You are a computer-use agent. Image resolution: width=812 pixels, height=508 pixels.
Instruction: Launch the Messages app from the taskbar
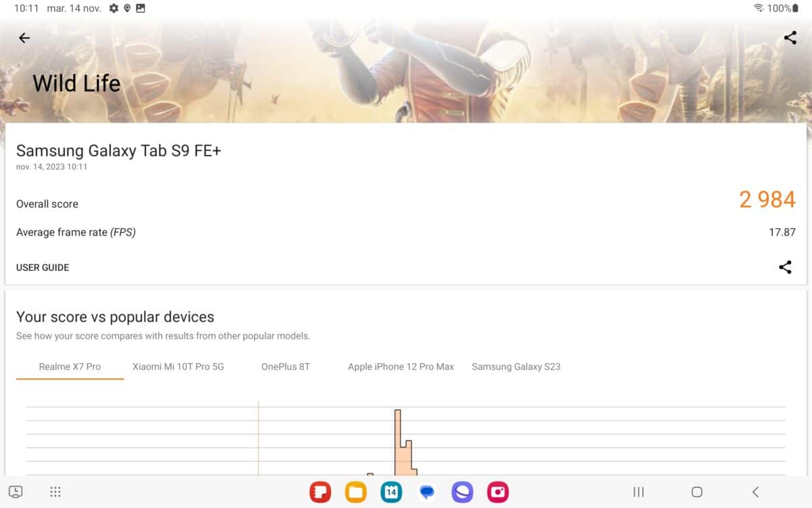tap(427, 492)
